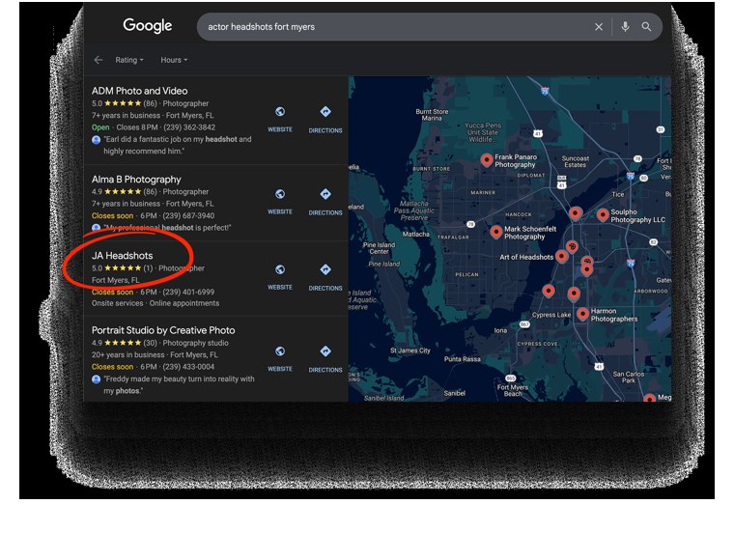Start voice search with microphone icon
Screen dimensions: 734x560
(625, 27)
